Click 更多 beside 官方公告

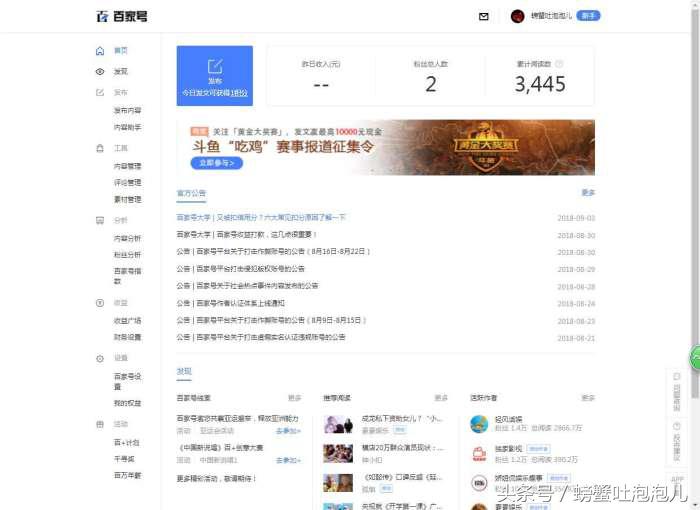(x=588, y=193)
